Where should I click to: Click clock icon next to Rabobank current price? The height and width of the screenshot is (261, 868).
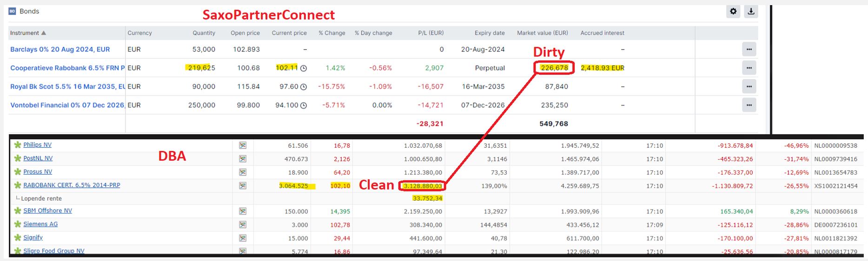click(x=304, y=68)
